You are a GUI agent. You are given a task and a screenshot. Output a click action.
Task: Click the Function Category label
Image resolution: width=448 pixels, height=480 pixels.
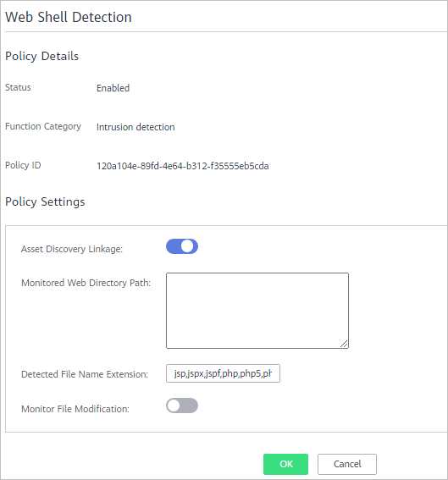pyautogui.click(x=43, y=126)
